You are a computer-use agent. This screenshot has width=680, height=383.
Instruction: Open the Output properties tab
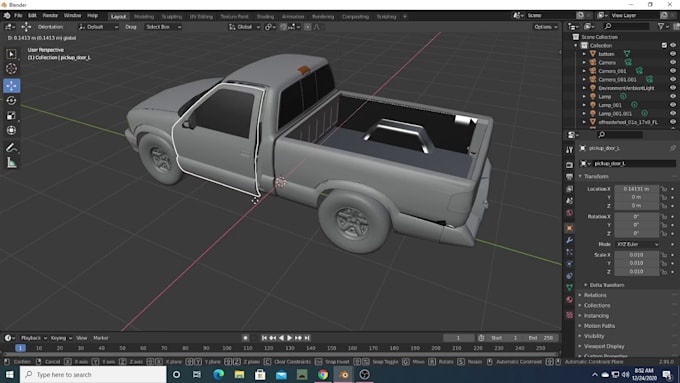pos(569,177)
